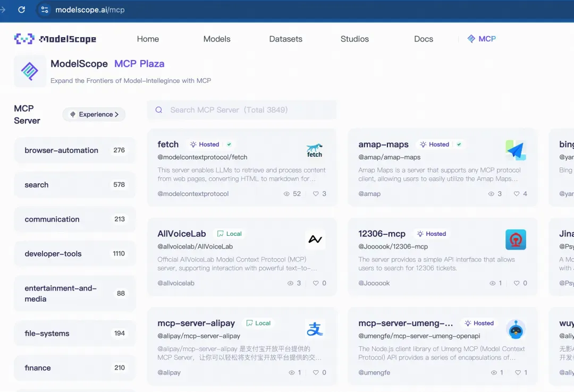Click the views eye icon on umeng card
Screen dimensions: 574x392
(494, 372)
